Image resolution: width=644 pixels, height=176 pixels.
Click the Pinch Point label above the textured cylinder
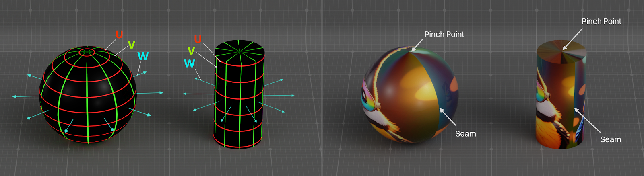[x=601, y=22]
